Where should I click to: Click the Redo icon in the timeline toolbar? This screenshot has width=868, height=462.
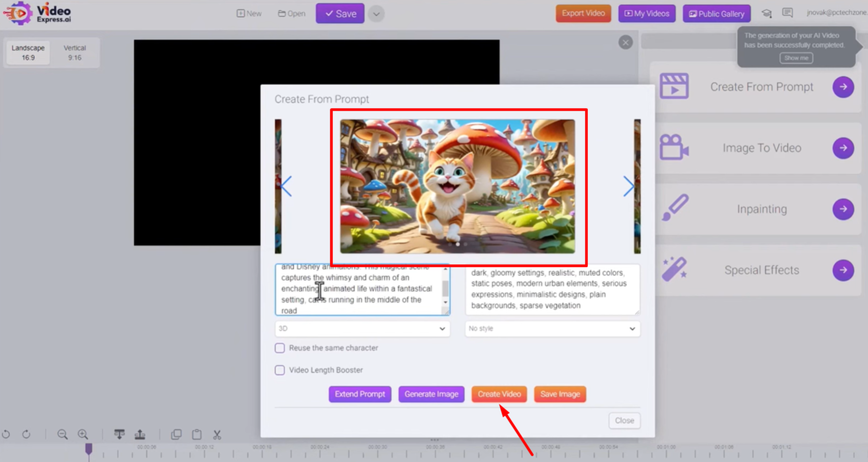(27, 434)
